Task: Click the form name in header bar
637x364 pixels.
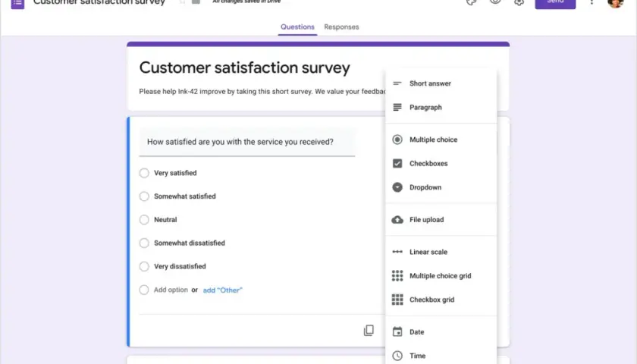Action: (x=99, y=2)
